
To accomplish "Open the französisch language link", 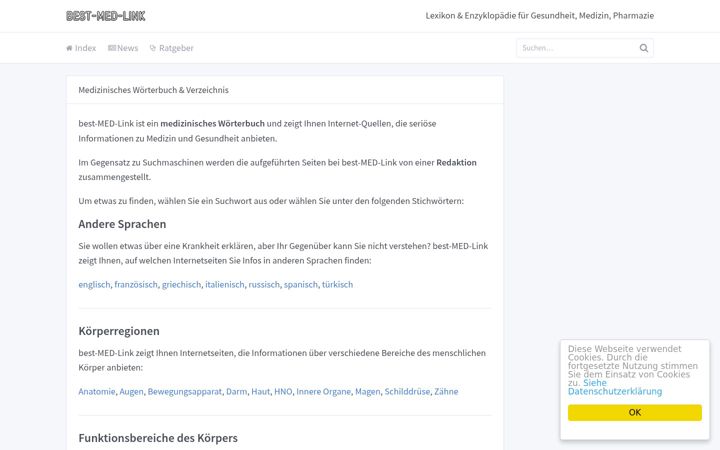I will tap(136, 284).
